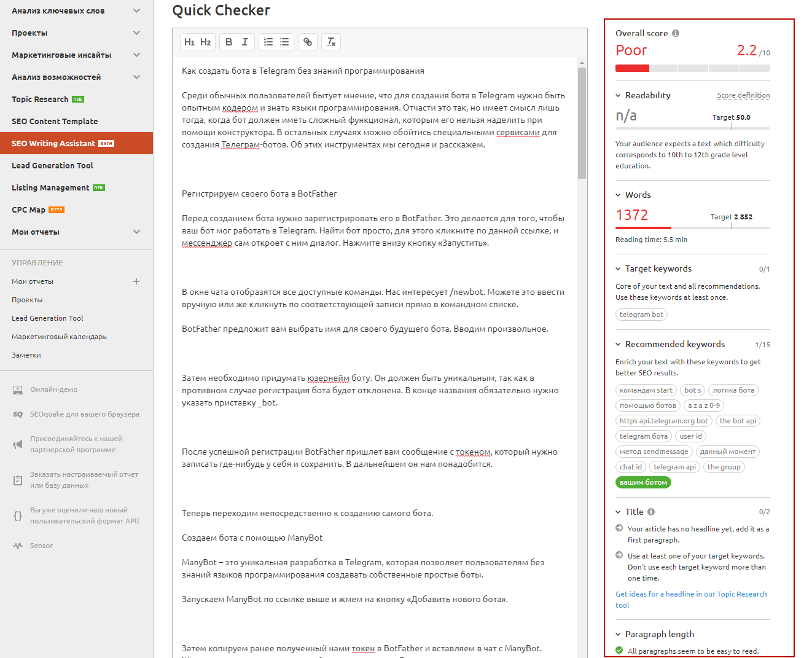Click the telegram api keyword tag

point(674,467)
